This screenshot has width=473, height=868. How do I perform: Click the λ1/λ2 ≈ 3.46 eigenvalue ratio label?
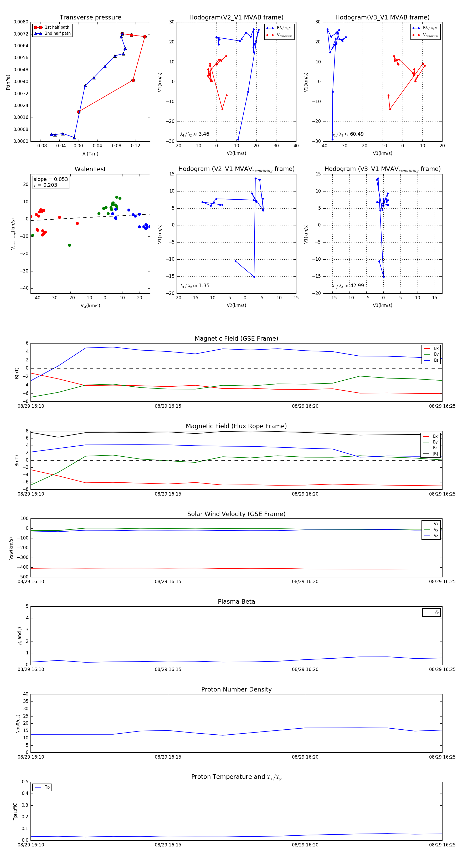(x=194, y=134)
